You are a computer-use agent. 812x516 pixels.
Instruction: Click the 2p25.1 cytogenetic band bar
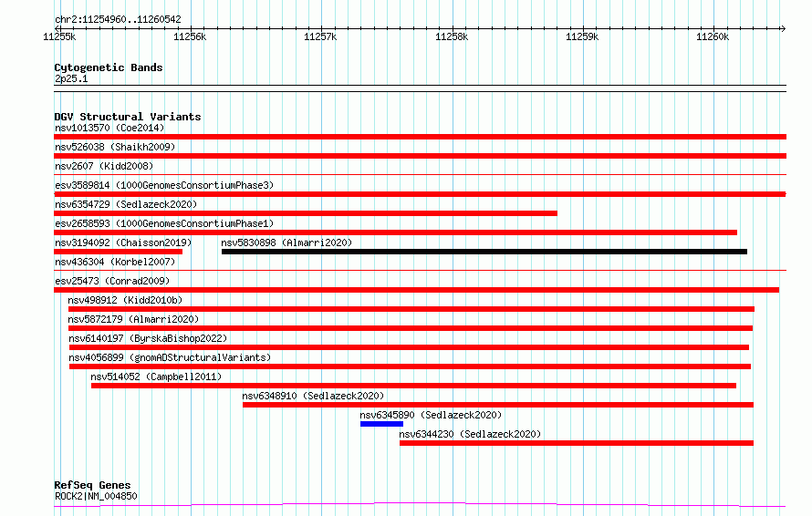420,88
